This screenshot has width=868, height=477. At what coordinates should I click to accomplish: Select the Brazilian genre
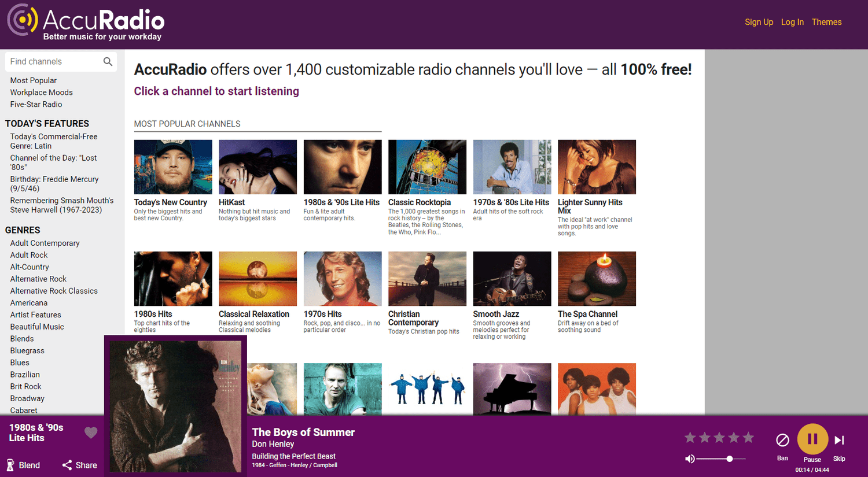(x=25, y=375)
